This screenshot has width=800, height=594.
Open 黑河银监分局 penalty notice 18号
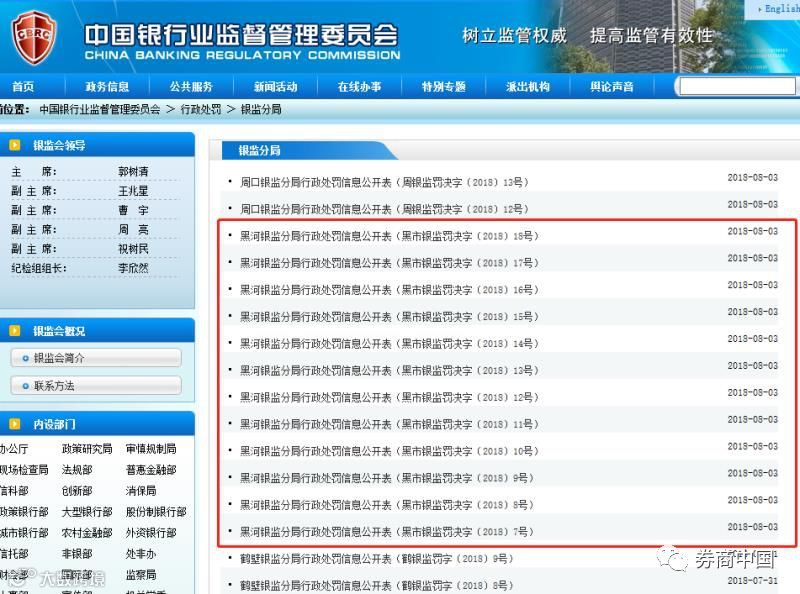pyautogui.click(x=389, y=236)
